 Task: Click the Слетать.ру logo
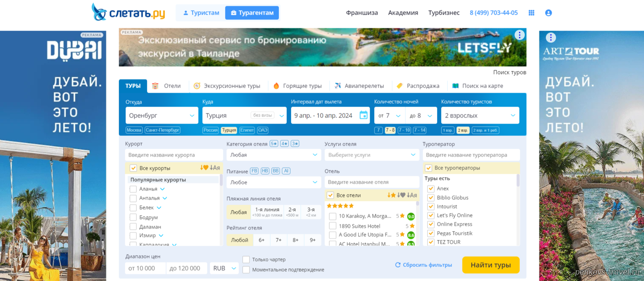tap(128, 12)
